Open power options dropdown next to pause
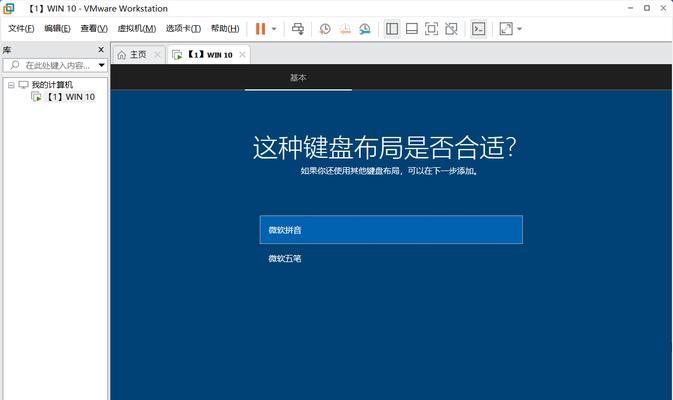Viewport: 673px width, 400px height. tap(274, 29)
